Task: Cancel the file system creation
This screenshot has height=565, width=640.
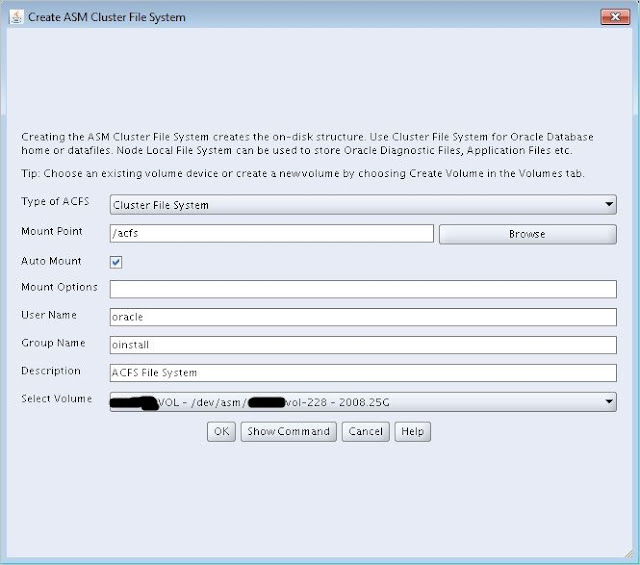Action: coord(365,432)
